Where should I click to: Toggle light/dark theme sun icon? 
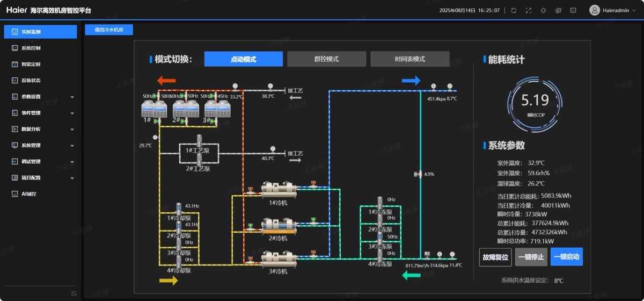[543, 10]
